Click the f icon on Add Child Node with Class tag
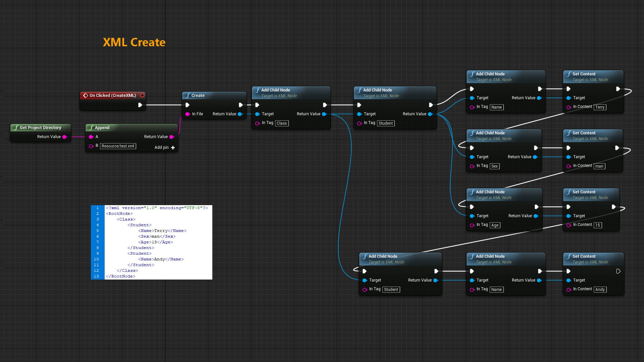The height and width of the screenshot is (362, 644). [x=258, y=90]
